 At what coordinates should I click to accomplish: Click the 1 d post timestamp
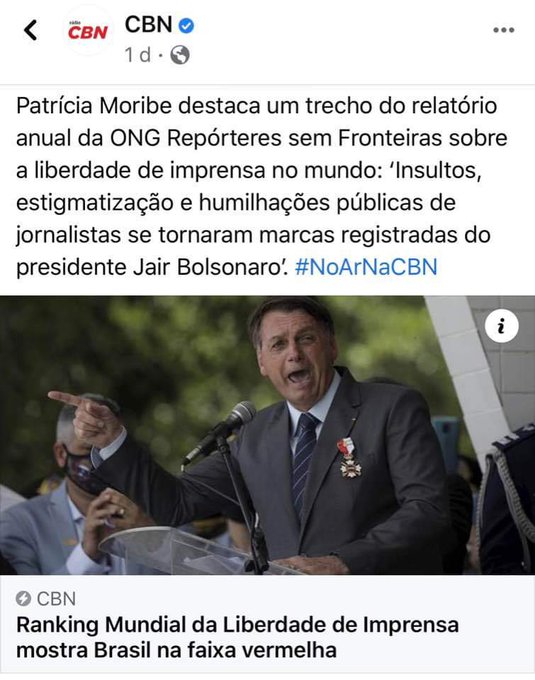point(138,55)
